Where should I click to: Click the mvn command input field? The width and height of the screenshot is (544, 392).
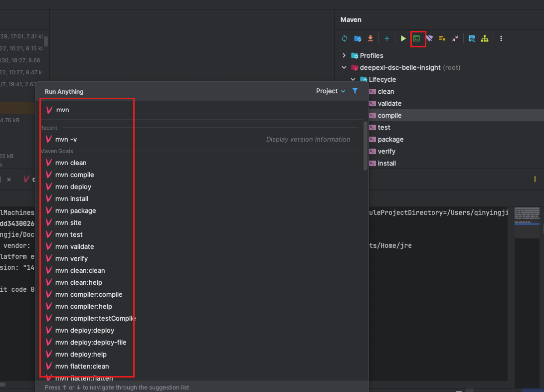tap(199, 110)
